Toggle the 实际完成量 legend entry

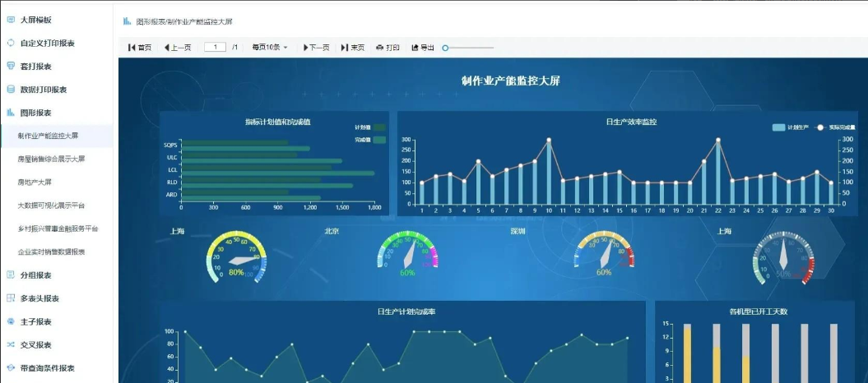(x=835, y=127)
